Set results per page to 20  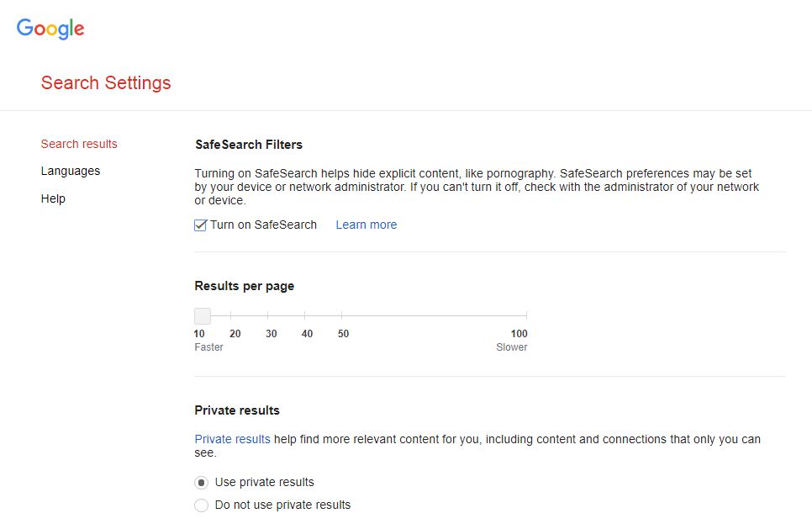(231, 315)
